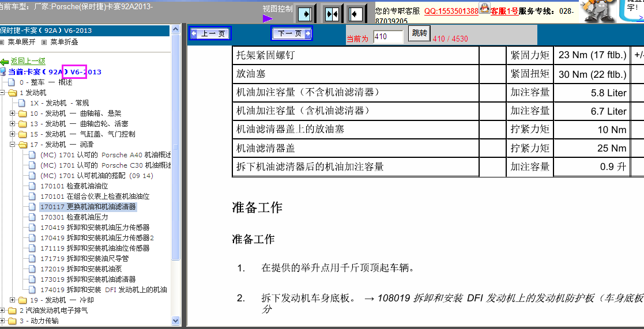Open (MC) 1701 认可的 Porsche A40 机油概述
Screen dimensions: 644x329
(x=106, y=155)
